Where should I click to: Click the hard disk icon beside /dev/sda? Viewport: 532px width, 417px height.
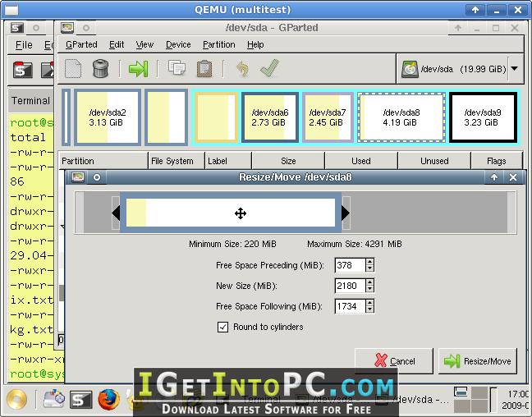[410, 69]
